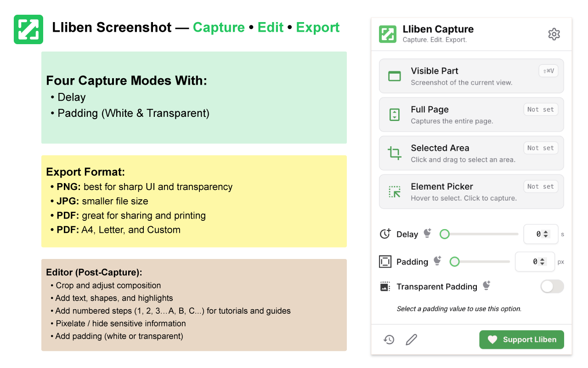Viewport: 588px width, 368px height.
Task: Click the Padding slider handle
Action: click(x=454, y=262)
